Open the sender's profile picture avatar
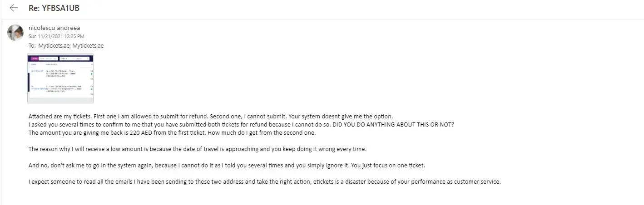The width and height of the screenshot is (644, 205). point(15,33)
